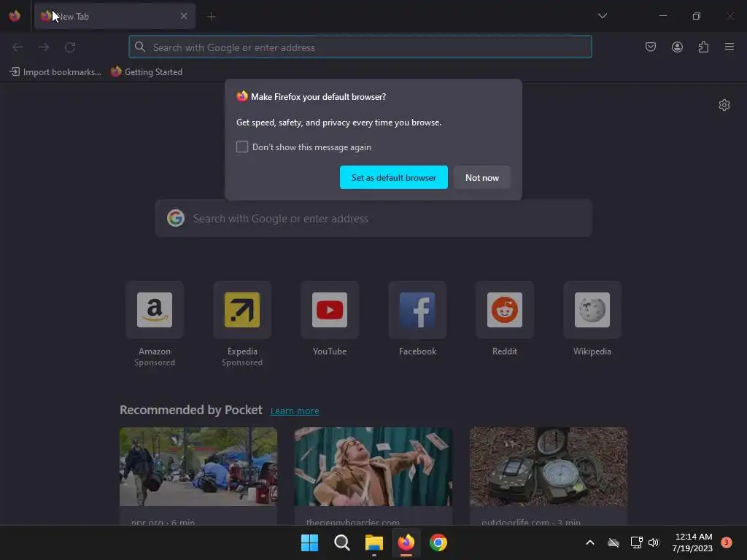
Task: Open Firefox View pinned tab icon
Action: [x=15, y=16]
